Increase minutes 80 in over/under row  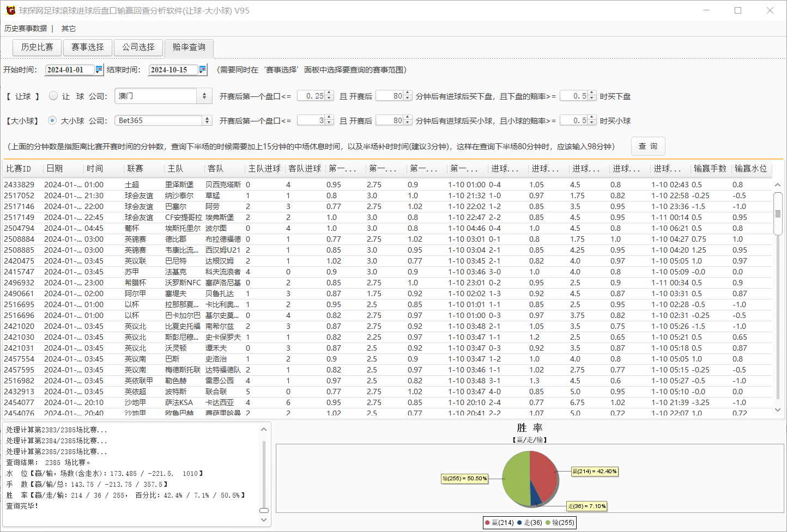click(x=408, y=118)
